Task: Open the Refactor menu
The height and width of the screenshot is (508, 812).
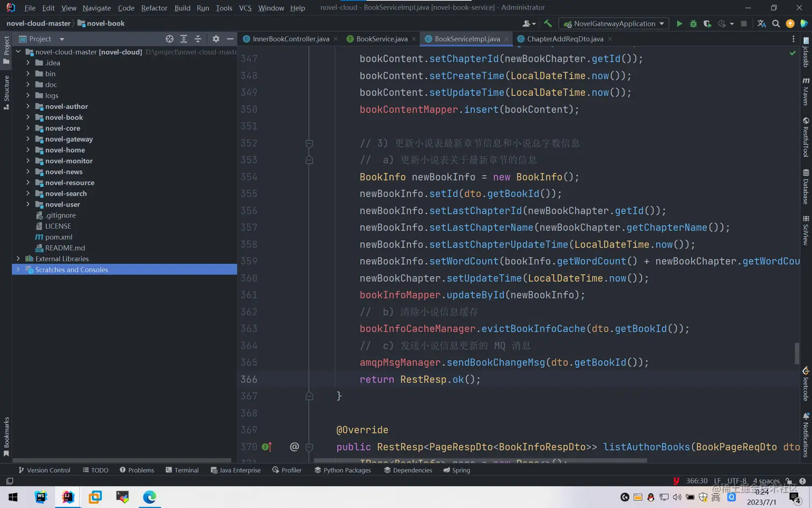Action: tap(154, 8)
